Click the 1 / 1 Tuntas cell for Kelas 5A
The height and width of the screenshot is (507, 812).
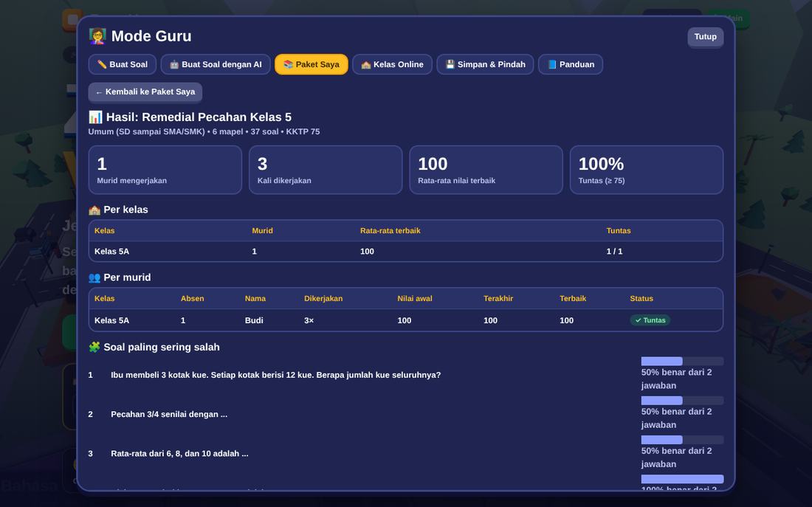pyautogui.click(x=614, y=252)
